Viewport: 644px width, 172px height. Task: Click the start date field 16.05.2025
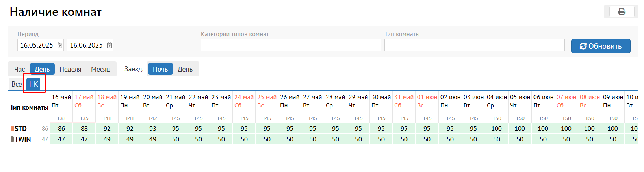click(37, 45)
